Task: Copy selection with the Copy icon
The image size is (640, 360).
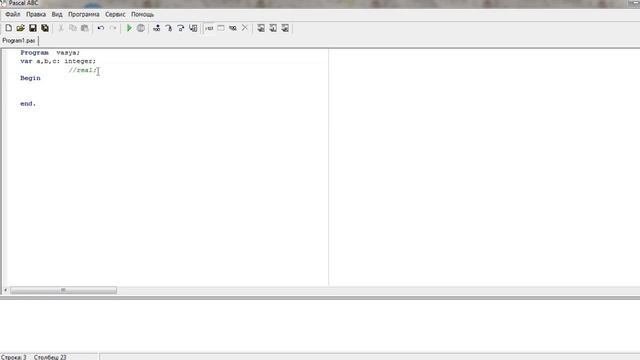Action: [x=73, y=28]
